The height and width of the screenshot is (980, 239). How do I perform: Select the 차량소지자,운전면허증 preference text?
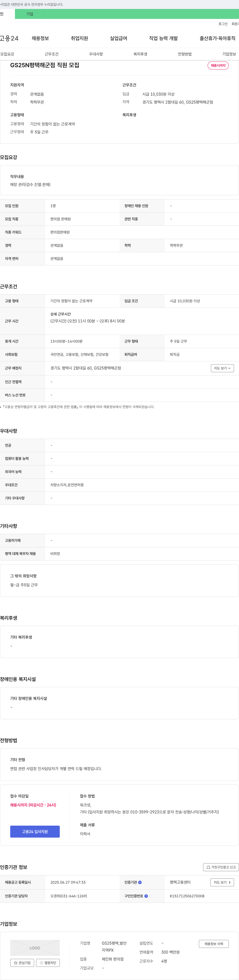(67, 485)
